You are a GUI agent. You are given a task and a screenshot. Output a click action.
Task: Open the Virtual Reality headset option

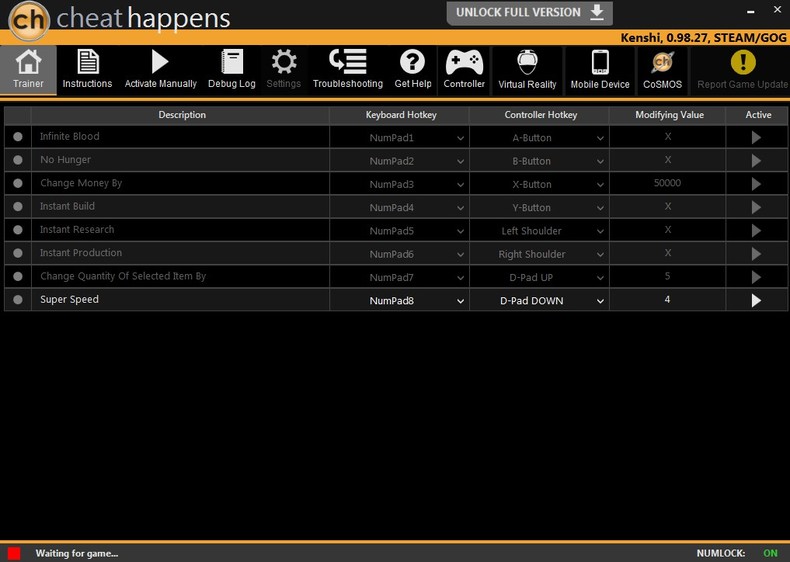527,70
